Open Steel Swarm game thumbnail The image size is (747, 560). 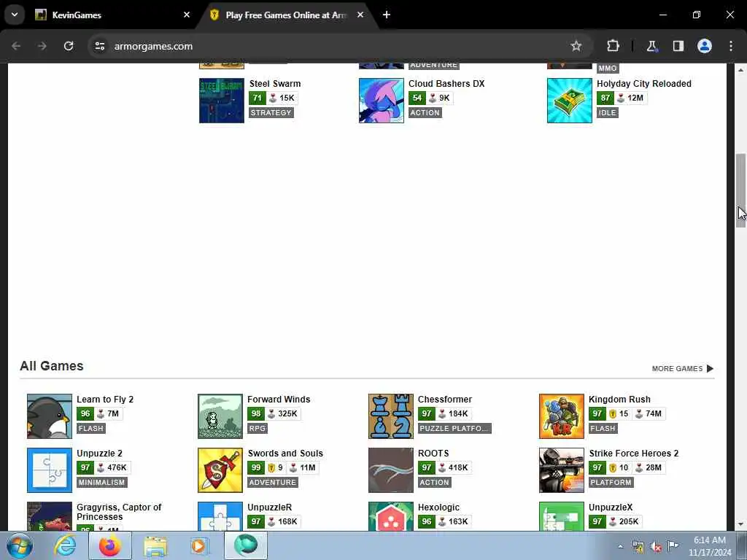click(222, 101)
